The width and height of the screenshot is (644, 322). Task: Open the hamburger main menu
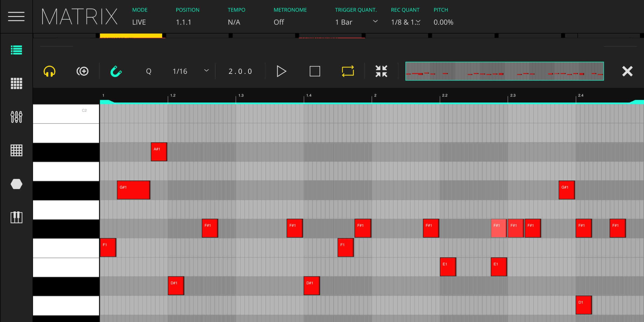[16, 17]
